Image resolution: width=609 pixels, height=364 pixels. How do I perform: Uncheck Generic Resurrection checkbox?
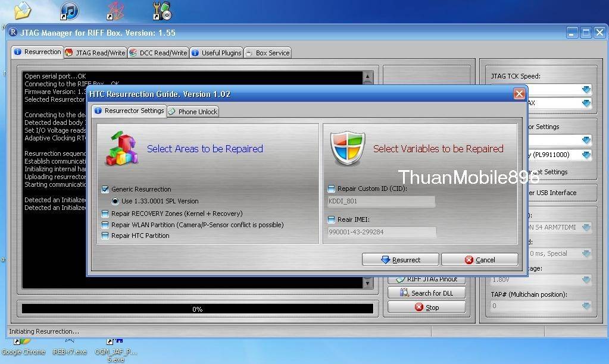pos(105,189)
